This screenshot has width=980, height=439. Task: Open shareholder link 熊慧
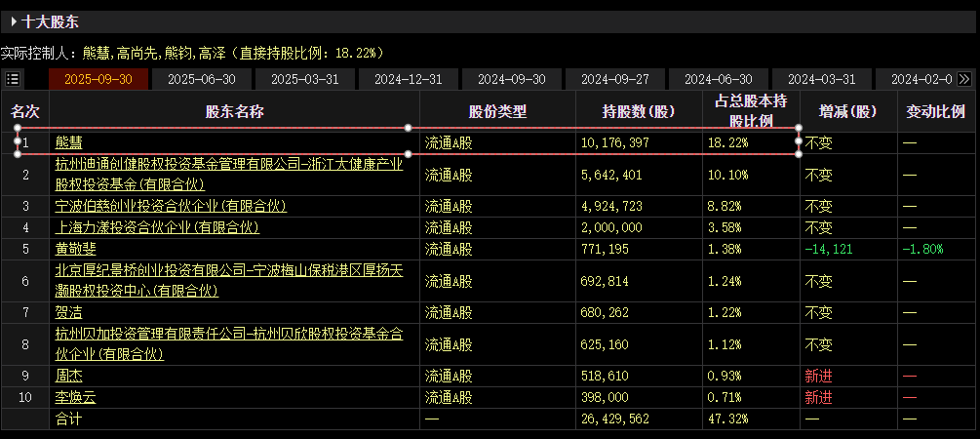click(x=69, y=142)
